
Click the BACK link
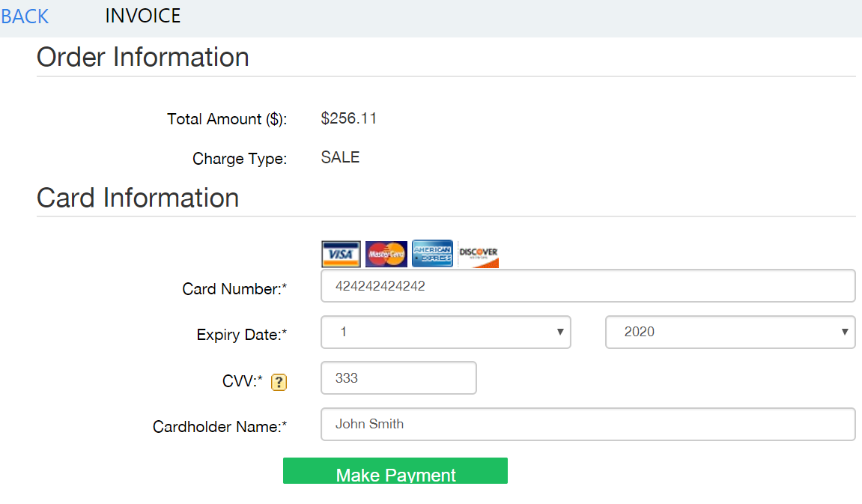[25, 16]
